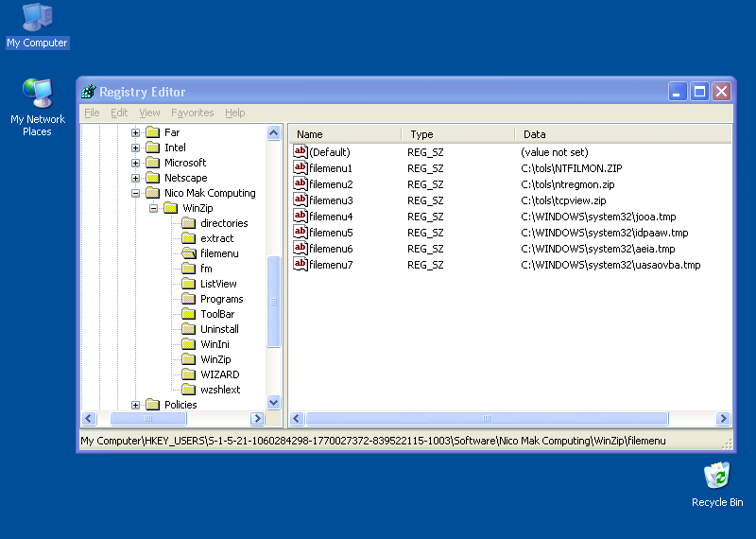Click the directories key folder icon
This screenshot has height=539, width=756.
189,223
